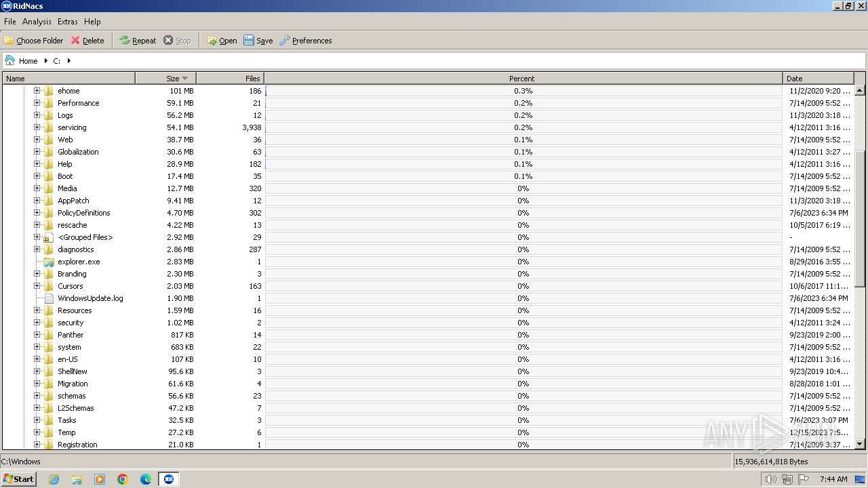Click the Grouped Files icon
This screenshot has width=868, height=488.
(48, 237)
